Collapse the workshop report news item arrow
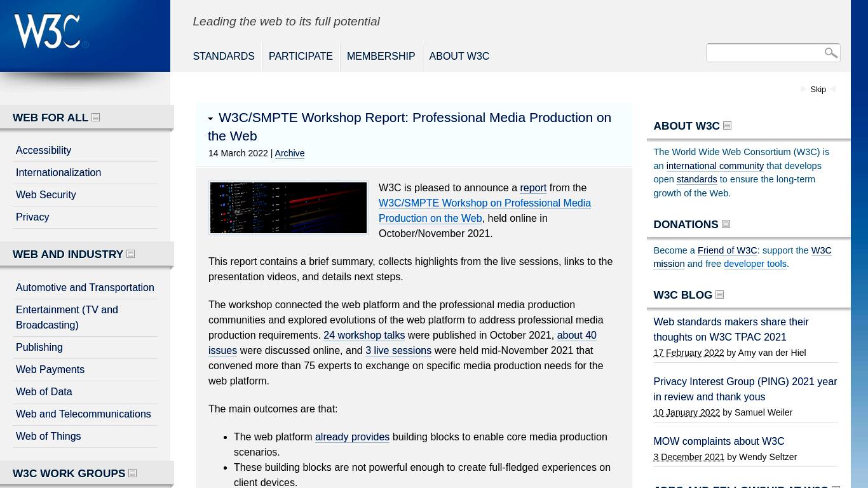The image size is (868, 488). [210, 119]
